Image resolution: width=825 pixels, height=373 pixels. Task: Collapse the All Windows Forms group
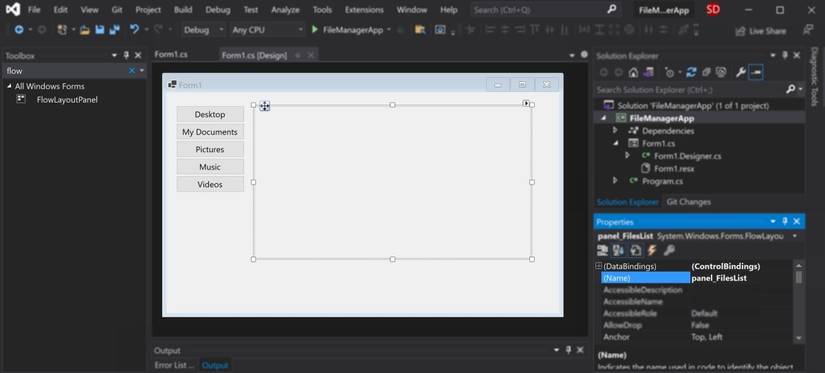tap(9, 86)
